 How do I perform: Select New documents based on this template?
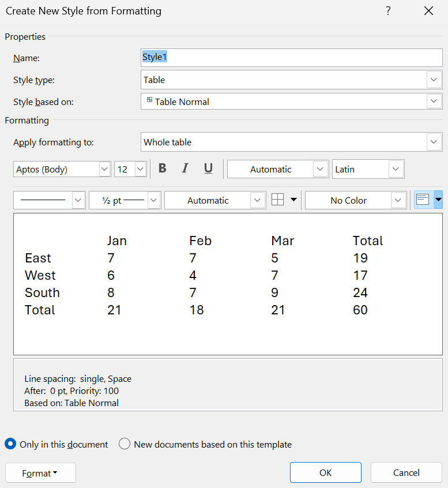pyautogui.click(x=125, y=444)
